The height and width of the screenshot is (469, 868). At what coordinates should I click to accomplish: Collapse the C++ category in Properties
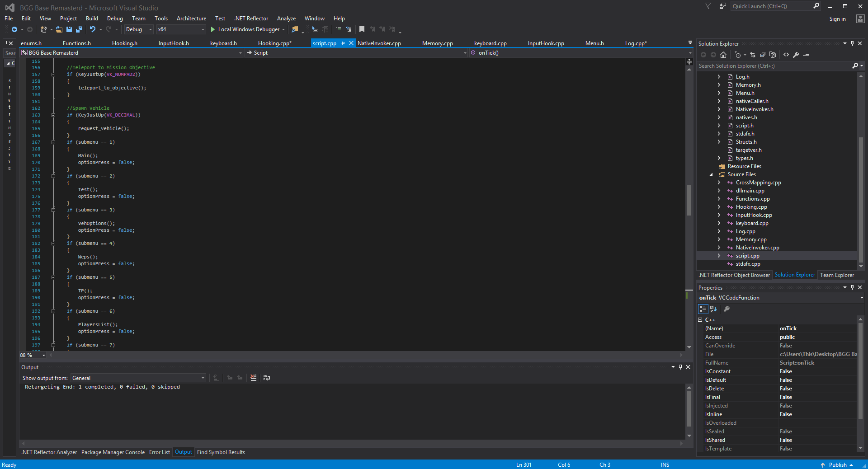700,320
